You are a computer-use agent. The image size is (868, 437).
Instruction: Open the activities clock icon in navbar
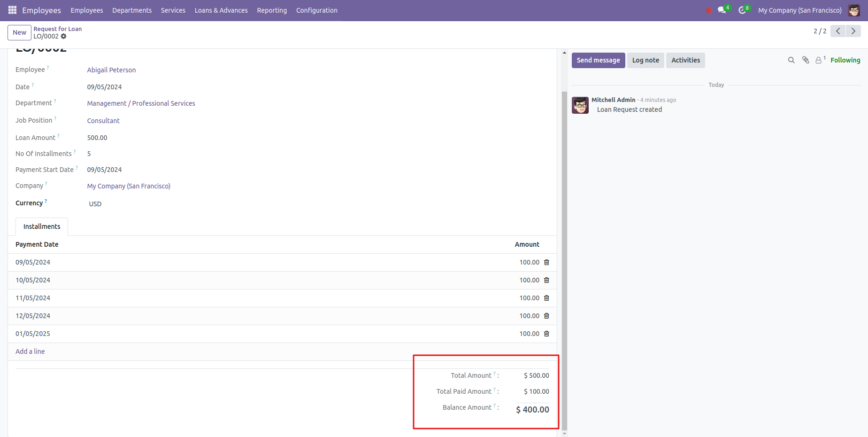(x=742, y=10)
